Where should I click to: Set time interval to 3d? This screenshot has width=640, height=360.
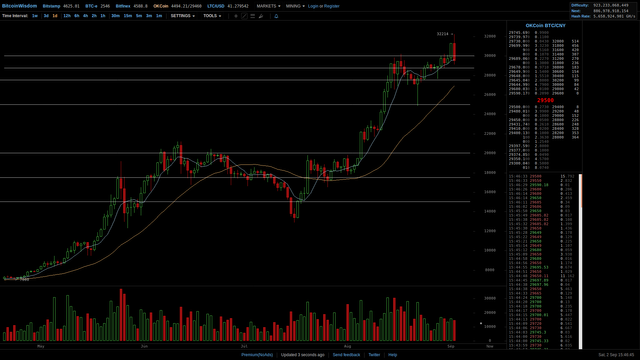pyautogui.click(x=46, y=16)
